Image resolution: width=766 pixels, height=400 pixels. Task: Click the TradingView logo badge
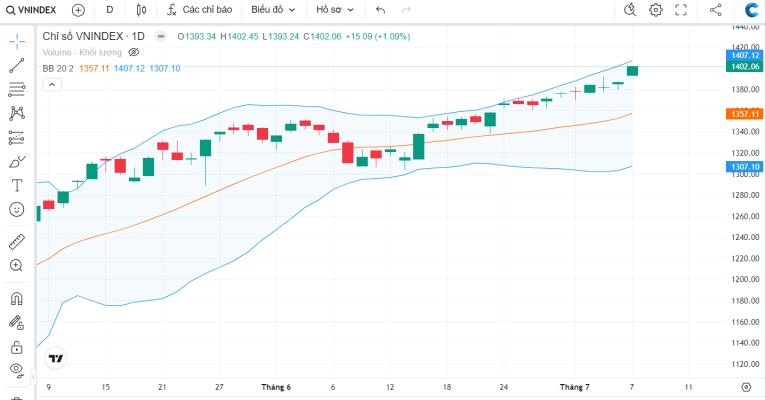(56, 358)
